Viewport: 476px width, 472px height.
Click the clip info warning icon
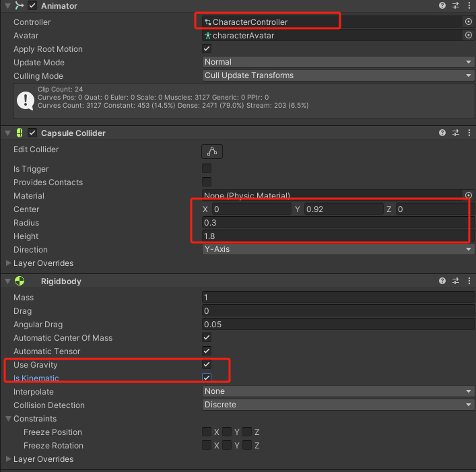pos(26,101)
